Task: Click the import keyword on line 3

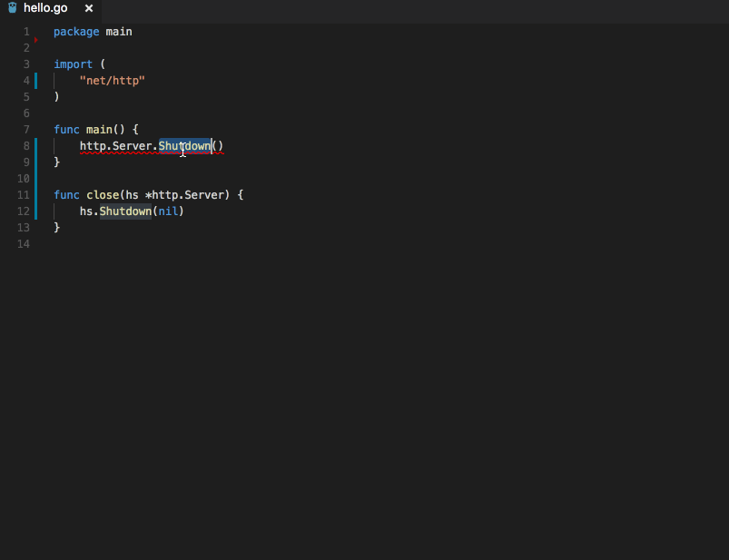Action: tap(73, 64)
